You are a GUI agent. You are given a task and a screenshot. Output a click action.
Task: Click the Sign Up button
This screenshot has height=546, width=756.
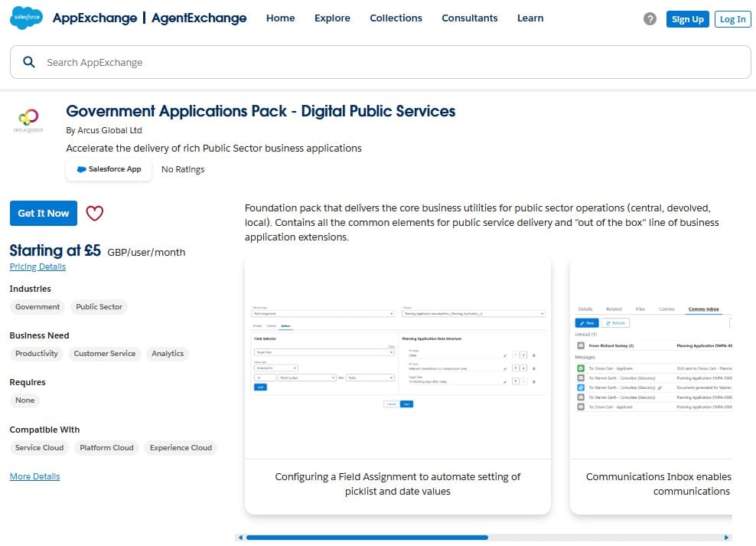tap(688, 19)
